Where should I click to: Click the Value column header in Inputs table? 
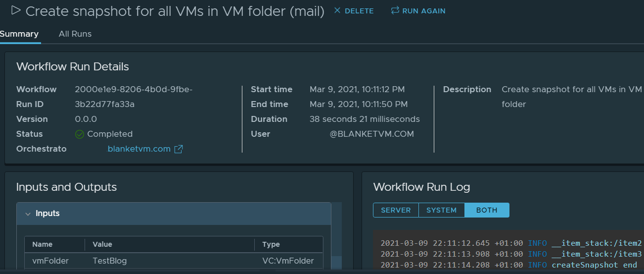102,244
